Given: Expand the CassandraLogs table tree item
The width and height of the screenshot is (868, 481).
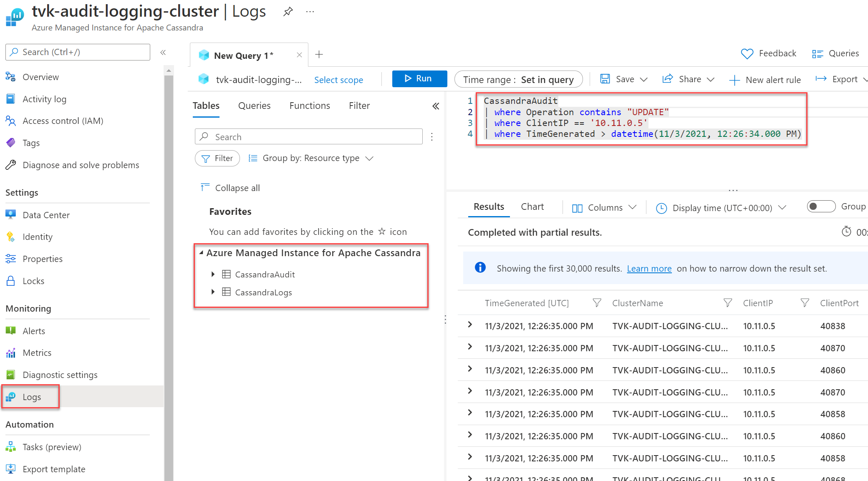Looking at the screenshot, I should (x=214, y=292).
